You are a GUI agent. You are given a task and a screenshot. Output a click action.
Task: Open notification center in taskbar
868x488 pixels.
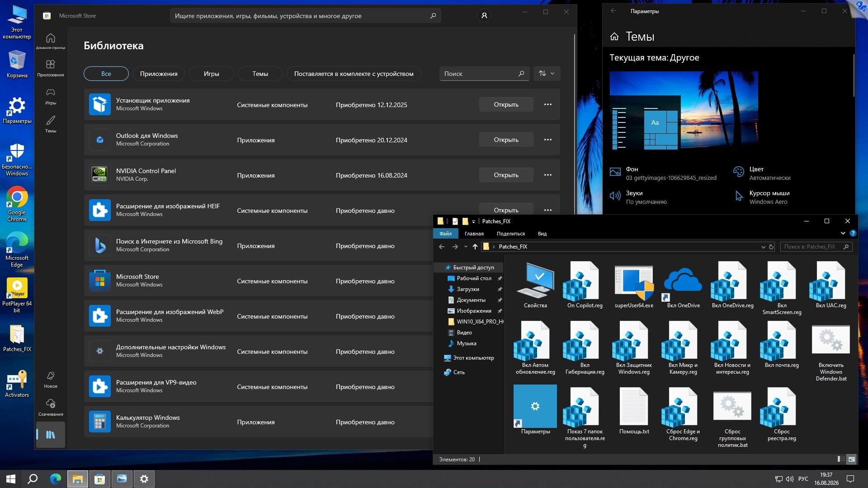pos(850,479)
